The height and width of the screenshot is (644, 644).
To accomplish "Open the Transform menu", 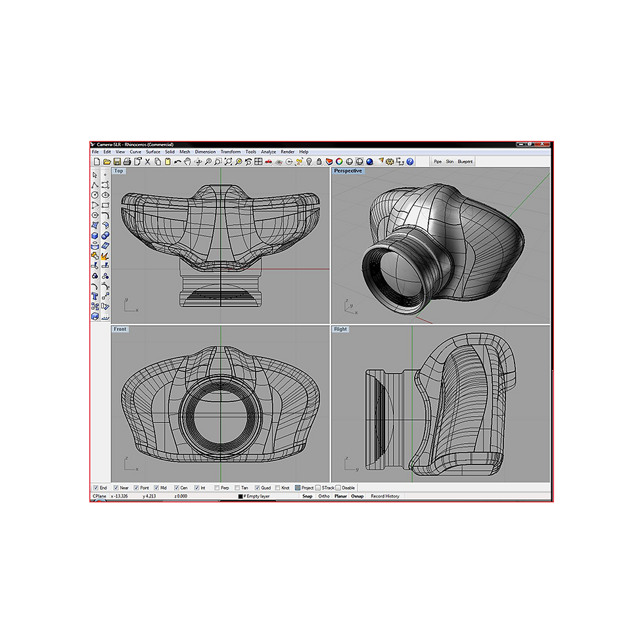I will 230,151.
